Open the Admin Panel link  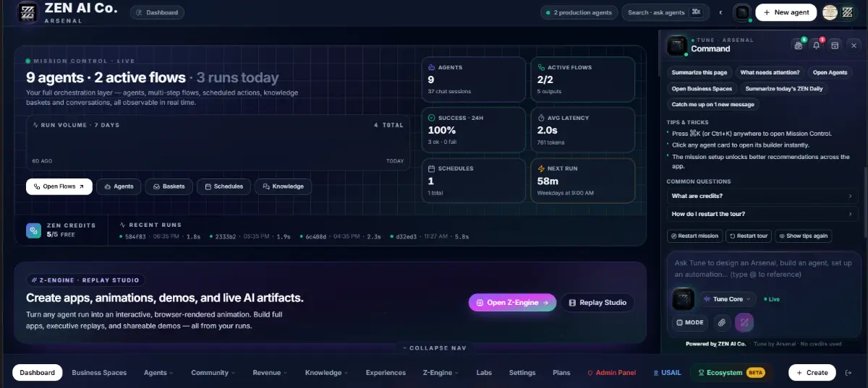pyautogui.click(x=611, y=373)
